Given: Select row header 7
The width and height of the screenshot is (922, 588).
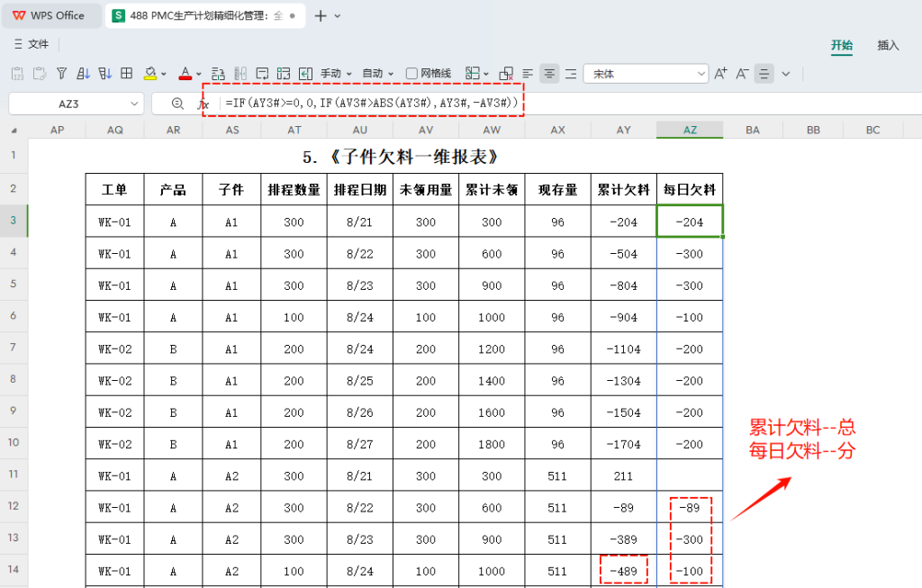Looking at the screenshot, I should click(x=14, y=348).
